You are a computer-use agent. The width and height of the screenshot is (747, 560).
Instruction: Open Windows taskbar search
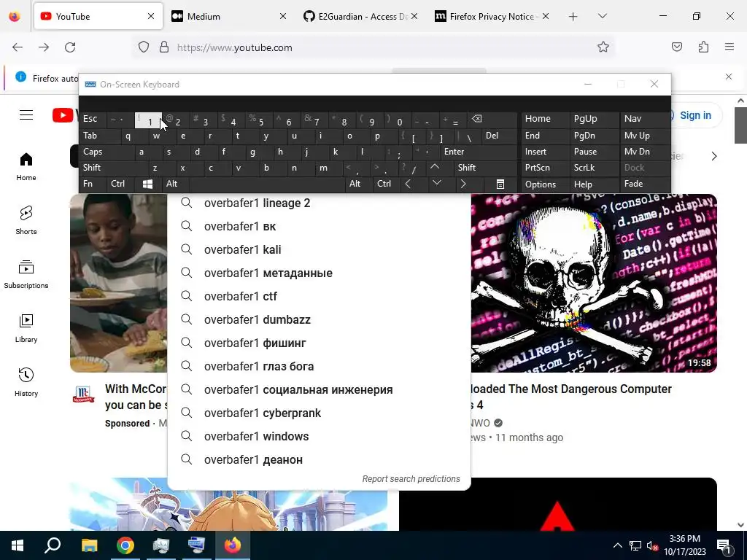point(53,545)
